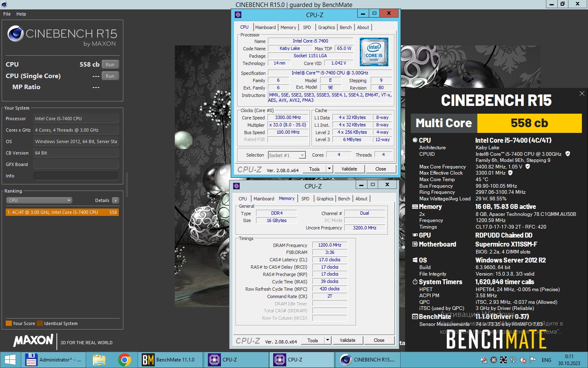Click the Cinebench panel collapse grip handle
The width and height of the screenshot is (588, 368).
click(x=127, y=185)
